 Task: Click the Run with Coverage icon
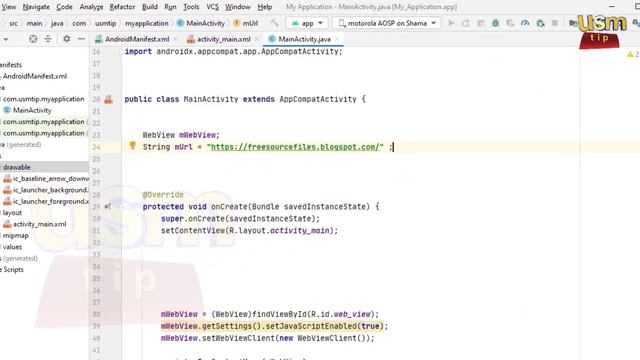point(510,23)
